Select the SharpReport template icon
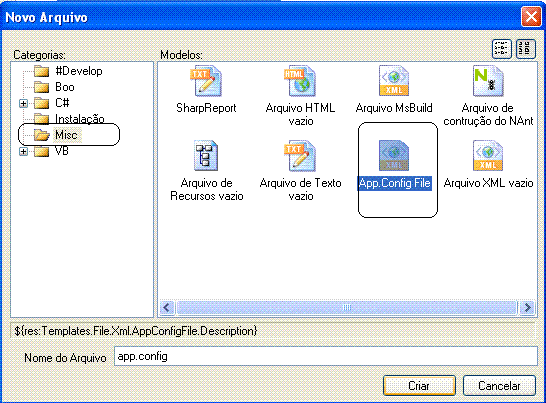This screenshot has height=403, width=546. 206,81
